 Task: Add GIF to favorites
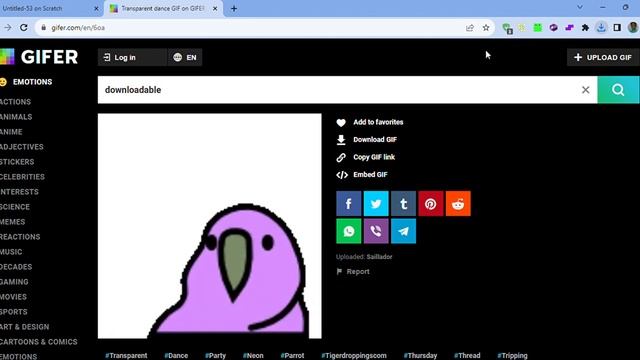click(x=370, y=122)
